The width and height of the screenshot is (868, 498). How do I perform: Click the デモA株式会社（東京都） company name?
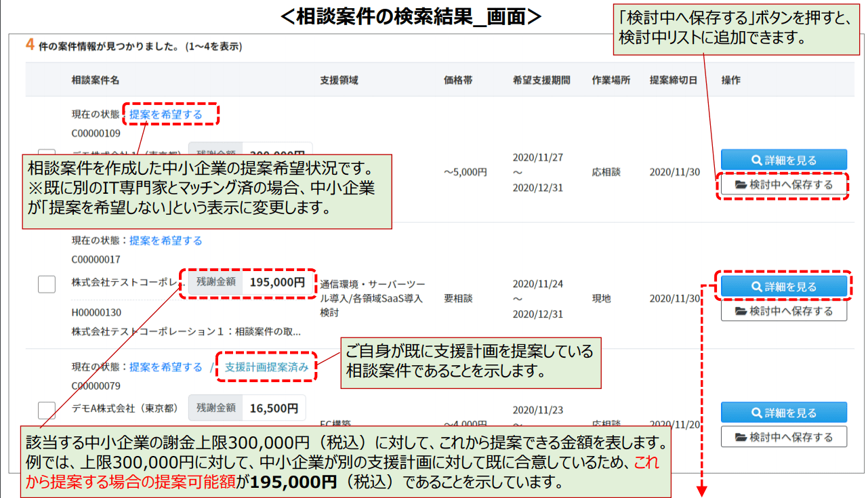tap(125, 408)
